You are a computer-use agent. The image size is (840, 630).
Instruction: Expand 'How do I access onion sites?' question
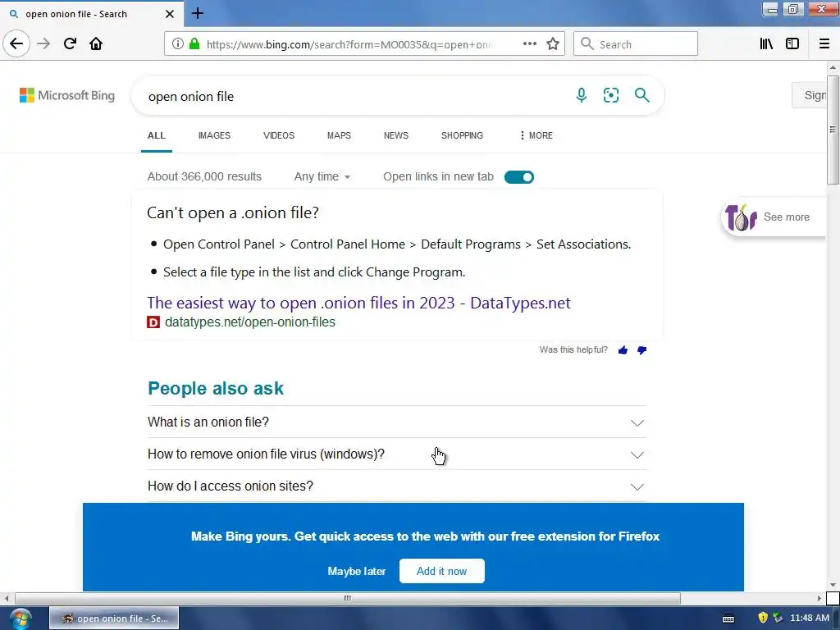(x=396, y=486)
